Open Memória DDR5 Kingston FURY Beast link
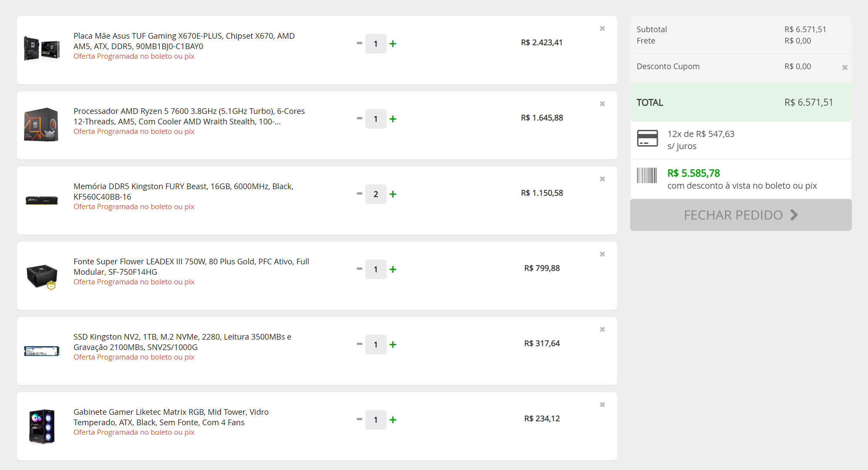Image resolution: width=868 pixels, height=470 pixels. [x=184, y=191]
